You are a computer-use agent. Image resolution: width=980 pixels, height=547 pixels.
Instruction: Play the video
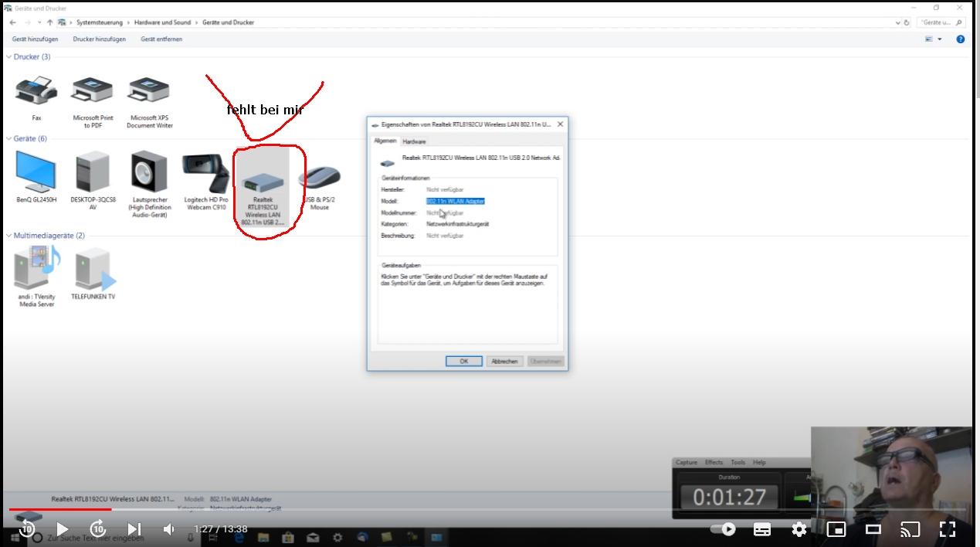coord(63,529)
